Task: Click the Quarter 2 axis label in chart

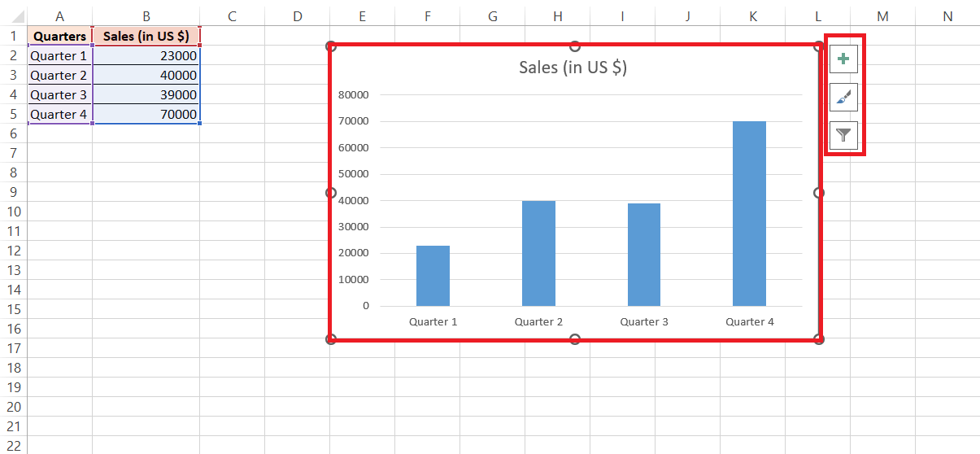Action: [538, 321]
